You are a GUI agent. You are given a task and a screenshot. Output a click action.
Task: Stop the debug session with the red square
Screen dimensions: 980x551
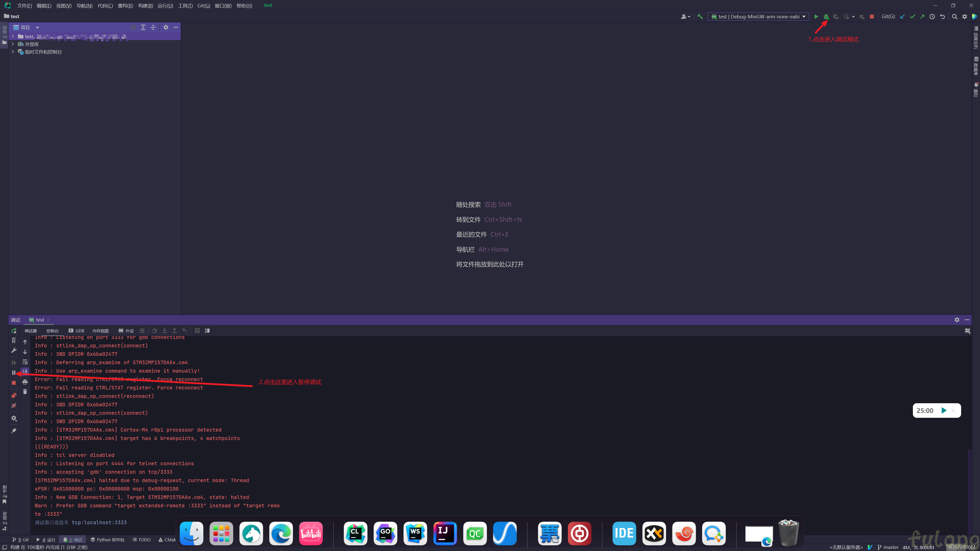click(x=14, y=383)
